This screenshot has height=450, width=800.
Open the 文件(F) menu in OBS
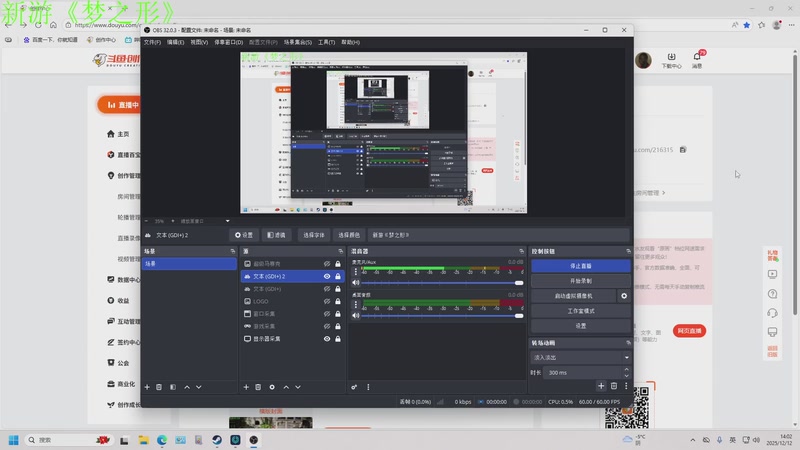tap(152, 42)
